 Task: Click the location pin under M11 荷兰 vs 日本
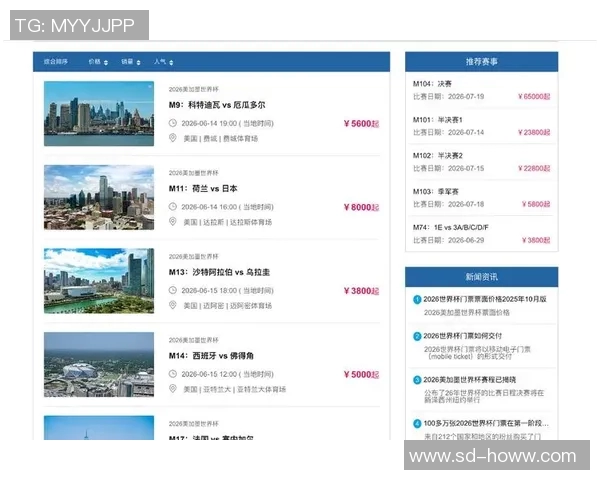click(x=173, y=222)
